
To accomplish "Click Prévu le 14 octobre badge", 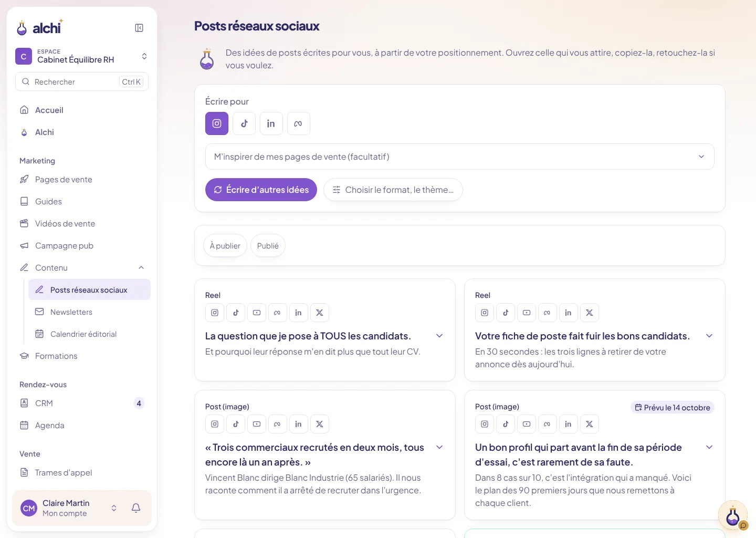I will (673, 408).
